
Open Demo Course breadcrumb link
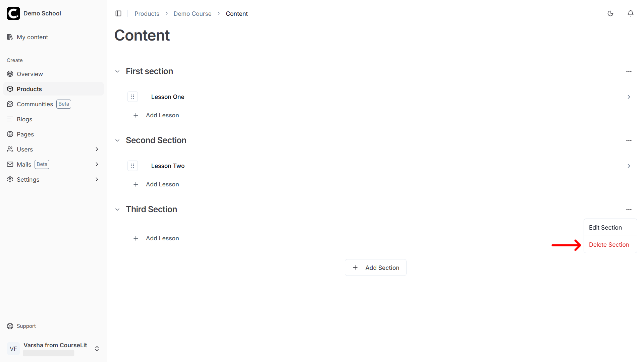coord(192,14)
